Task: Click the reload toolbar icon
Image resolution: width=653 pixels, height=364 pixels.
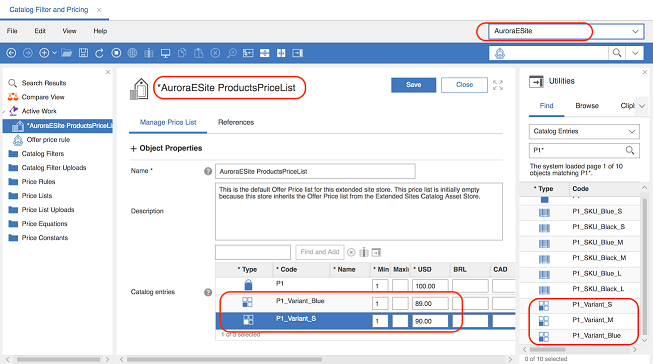Action: pos(99,53)
